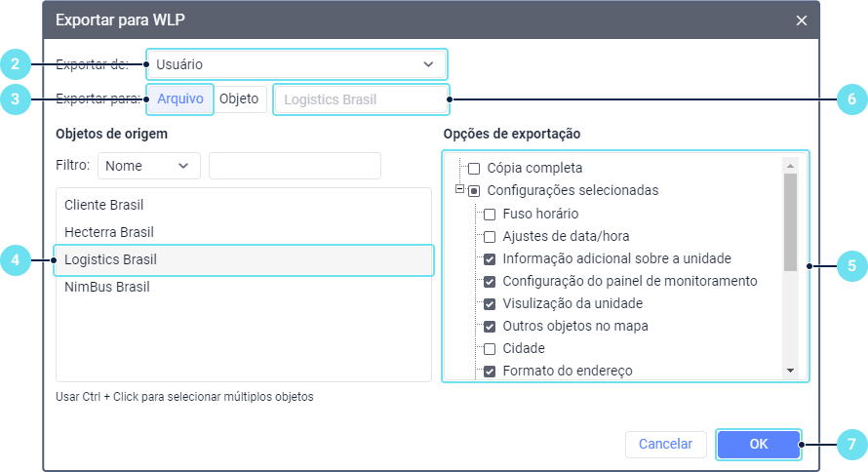Screen dimensions: 868x472
Task: Select the Arquivo export tab
Action: click(180, 99)
